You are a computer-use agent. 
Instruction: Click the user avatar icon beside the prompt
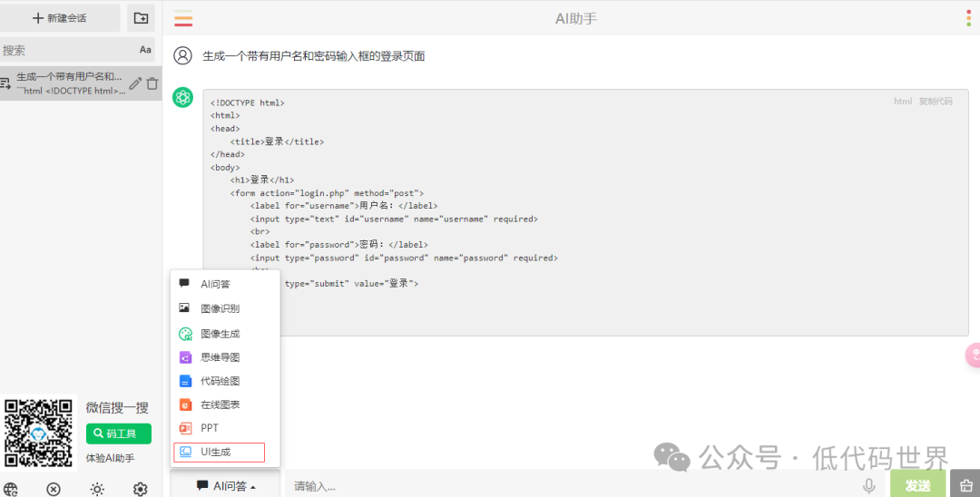click(182, 55)
